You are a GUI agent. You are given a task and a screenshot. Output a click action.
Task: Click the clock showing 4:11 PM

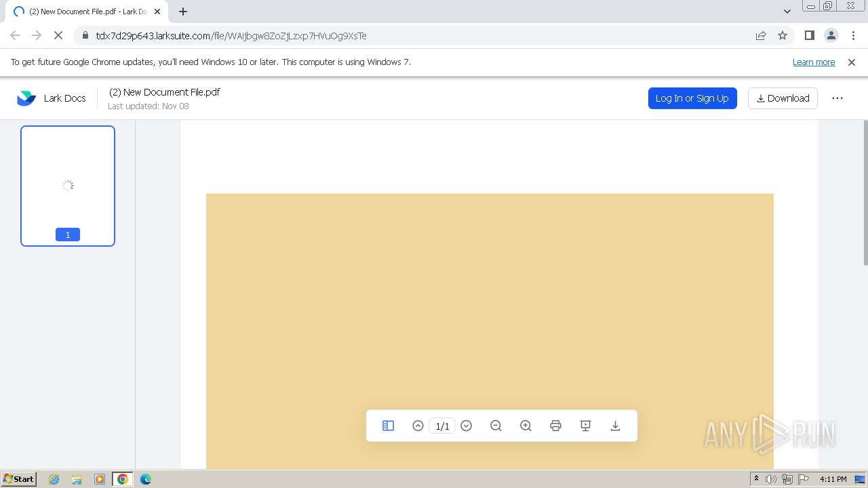click(833, 479)
